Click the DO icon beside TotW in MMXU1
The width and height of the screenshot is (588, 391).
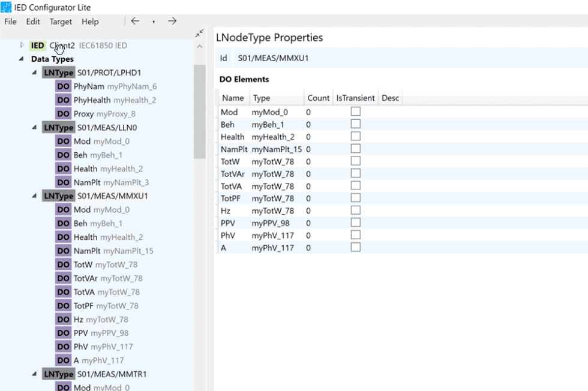click(64, 264)
